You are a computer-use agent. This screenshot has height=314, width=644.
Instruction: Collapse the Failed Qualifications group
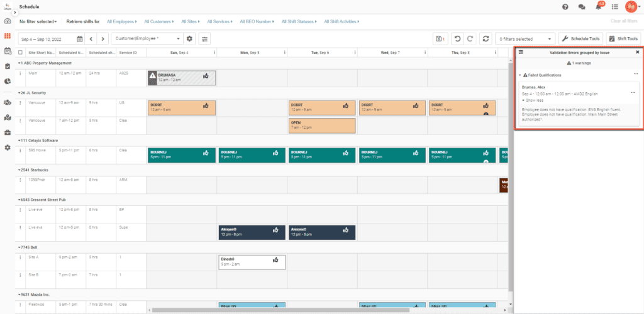pyautogui.click(x=519, y=75)
